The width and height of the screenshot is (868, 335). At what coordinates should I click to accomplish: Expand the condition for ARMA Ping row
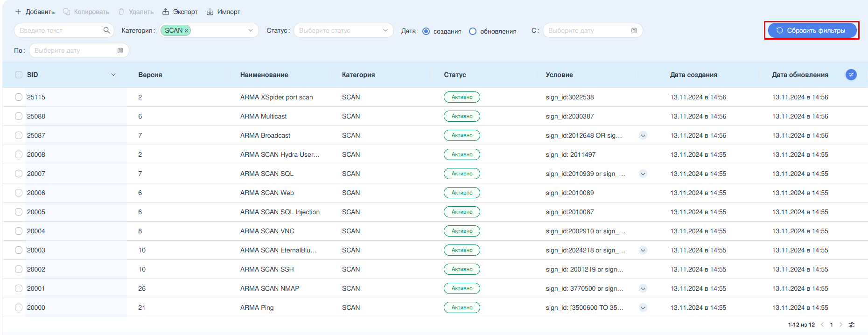click(x=643, y=307)
